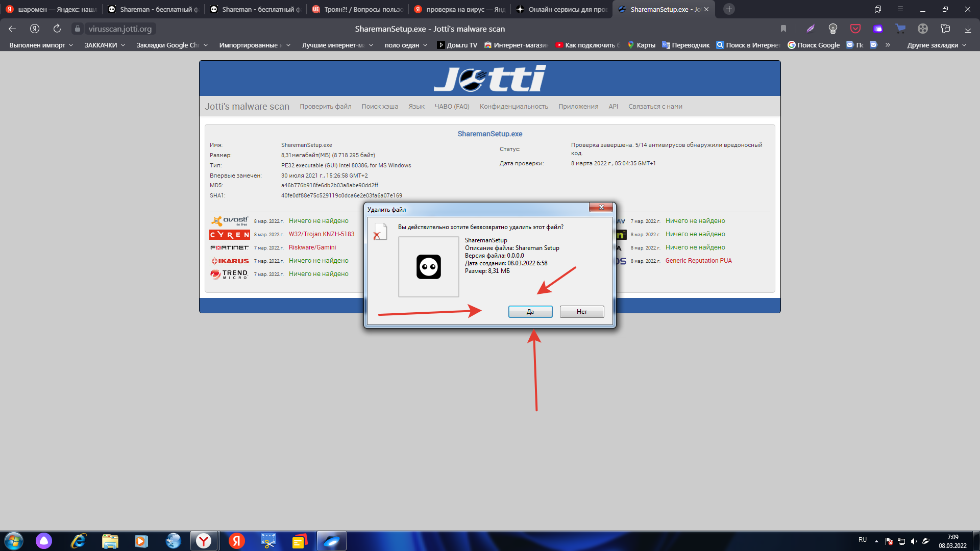The height and width of the screenshot is (551, 980).
Task: Confirm deletion with the Да button
Action: click(530, 312)
